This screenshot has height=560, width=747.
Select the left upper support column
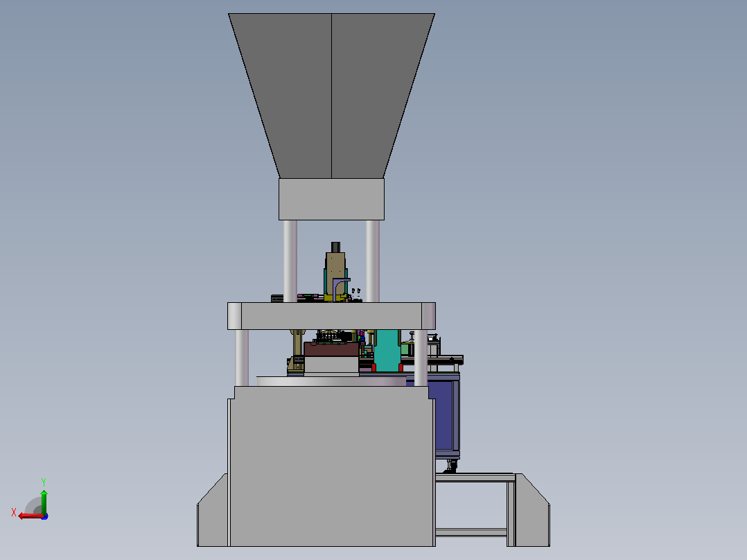tap(290, 261)
